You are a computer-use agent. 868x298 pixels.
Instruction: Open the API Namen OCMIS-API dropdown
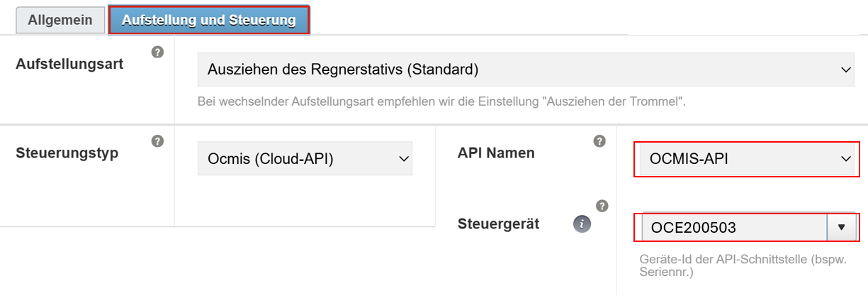(747, 159)
